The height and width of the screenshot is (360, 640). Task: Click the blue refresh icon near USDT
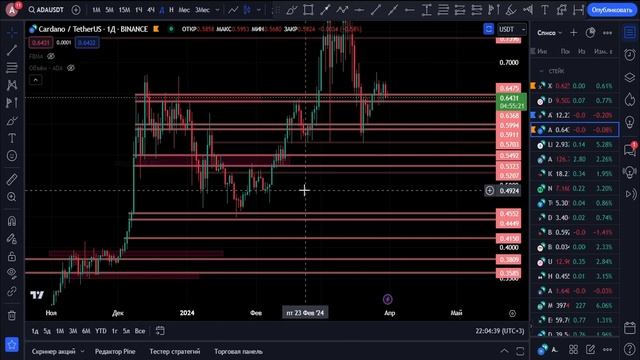(489, 29)
